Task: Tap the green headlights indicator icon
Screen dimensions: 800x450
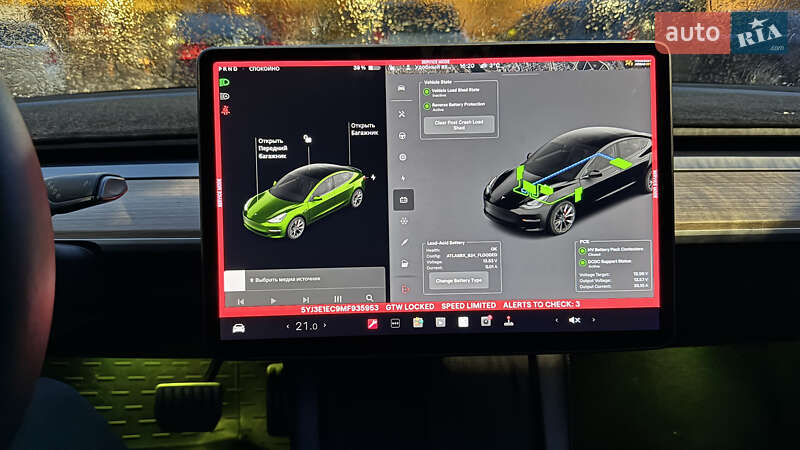Action: (224, 82)
